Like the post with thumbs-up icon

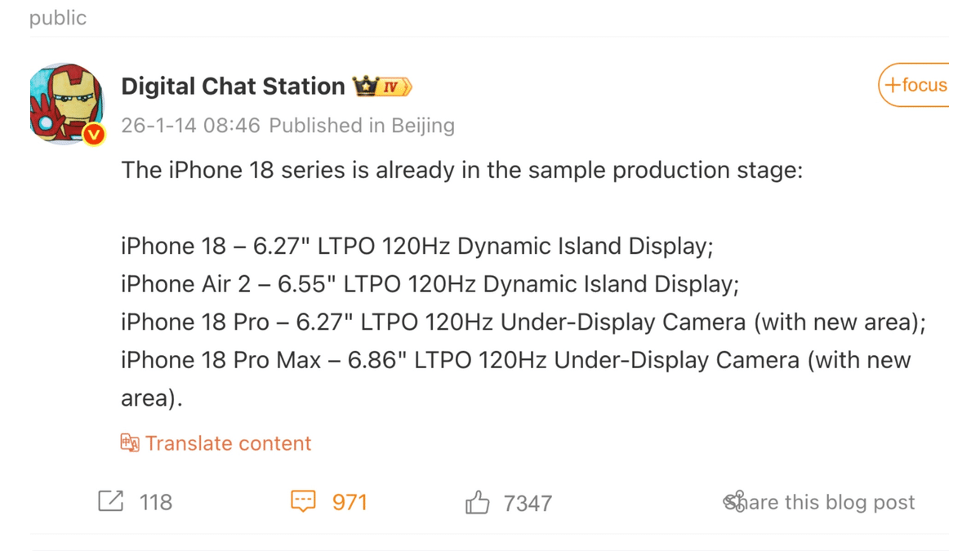477,502
